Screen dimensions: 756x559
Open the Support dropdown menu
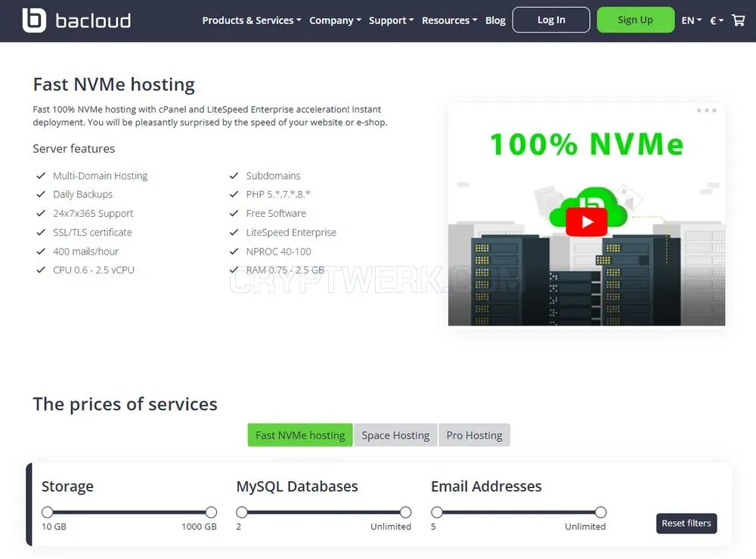(391, 20)
